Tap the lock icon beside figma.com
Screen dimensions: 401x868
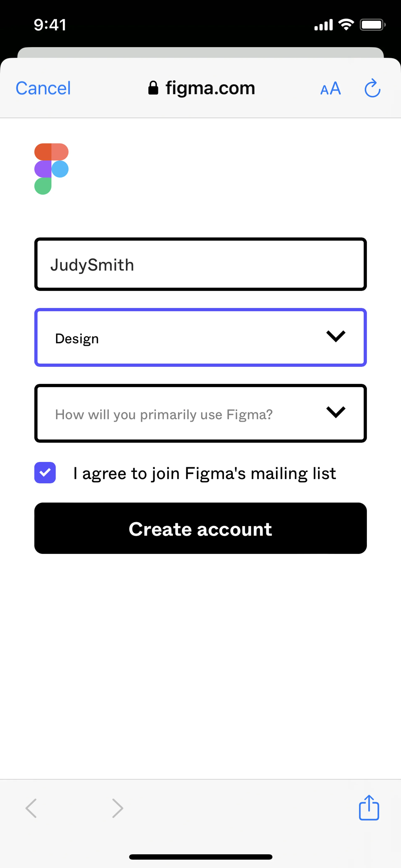(153, 88)
